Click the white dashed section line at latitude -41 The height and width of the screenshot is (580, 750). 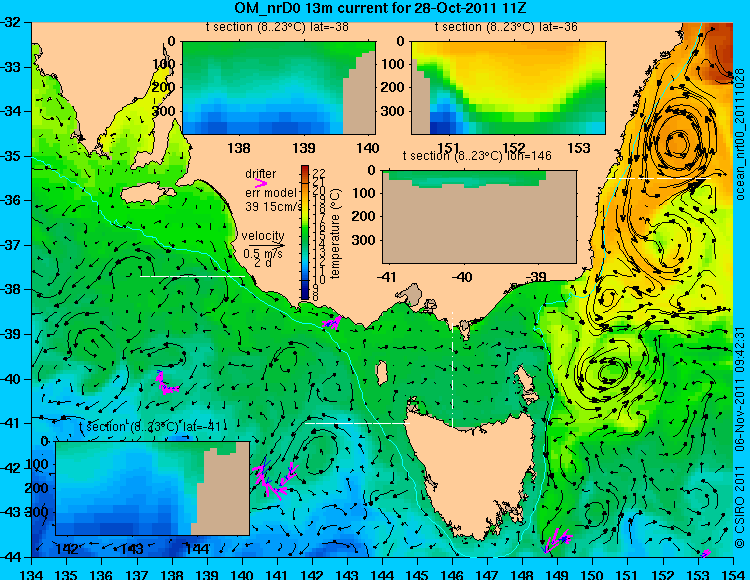pyautogui.click(x=357, y=423)
